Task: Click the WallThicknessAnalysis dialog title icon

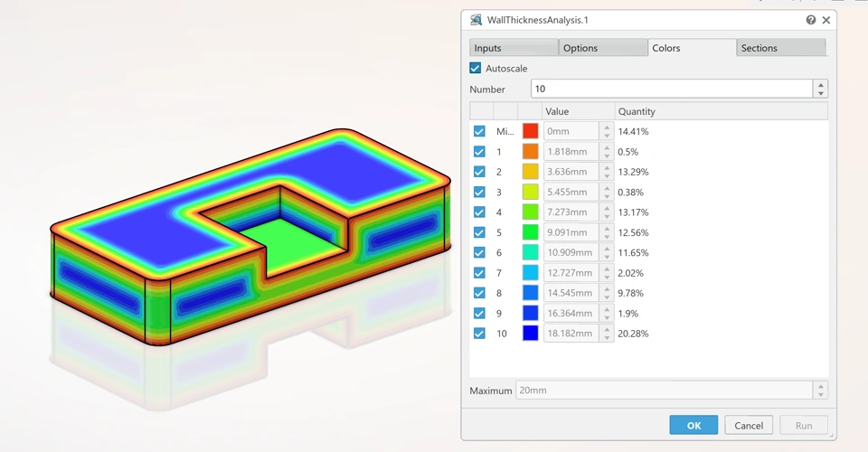Action: [x=476, y=20]
